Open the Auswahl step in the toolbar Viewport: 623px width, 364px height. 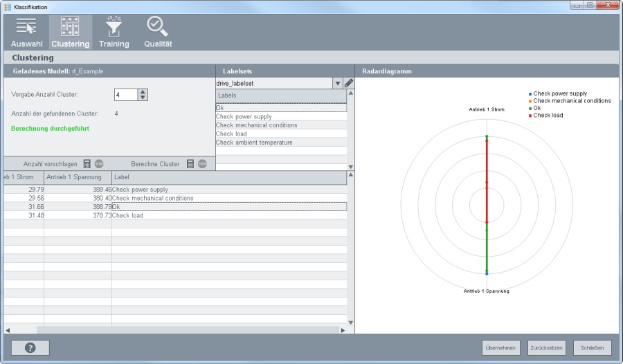[26, 33]
